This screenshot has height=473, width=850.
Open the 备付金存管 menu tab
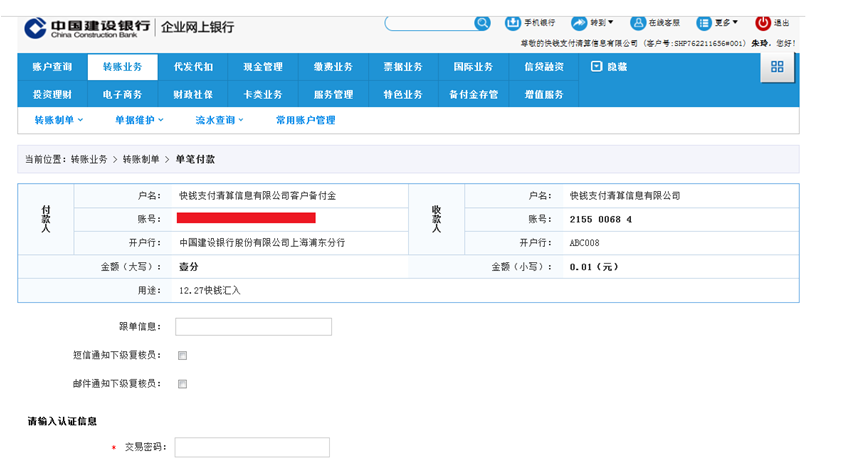pyautogui.click(x=473, y=94)
